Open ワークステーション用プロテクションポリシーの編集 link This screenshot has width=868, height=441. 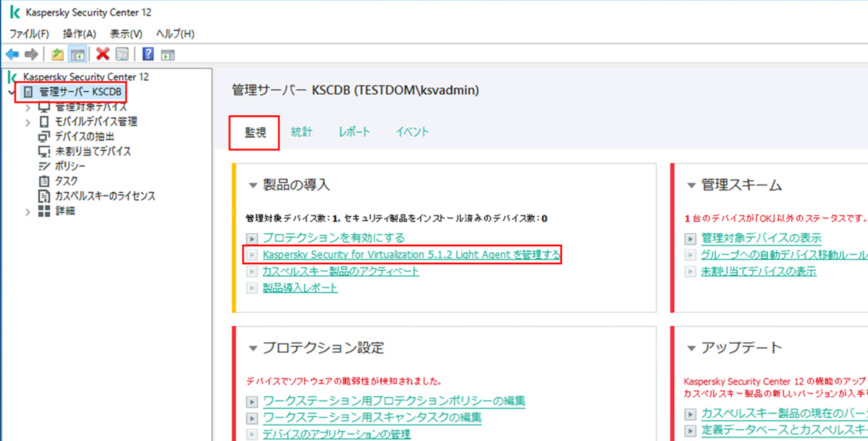click(393, 401)
